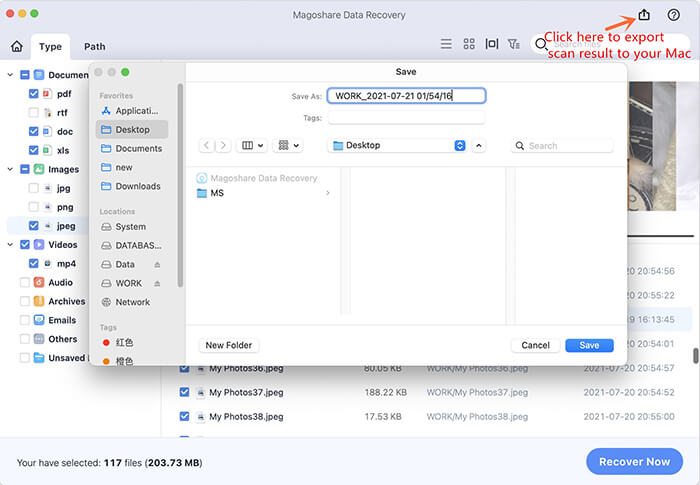
Task: Switch to list view icon
Action: point(446,44)
